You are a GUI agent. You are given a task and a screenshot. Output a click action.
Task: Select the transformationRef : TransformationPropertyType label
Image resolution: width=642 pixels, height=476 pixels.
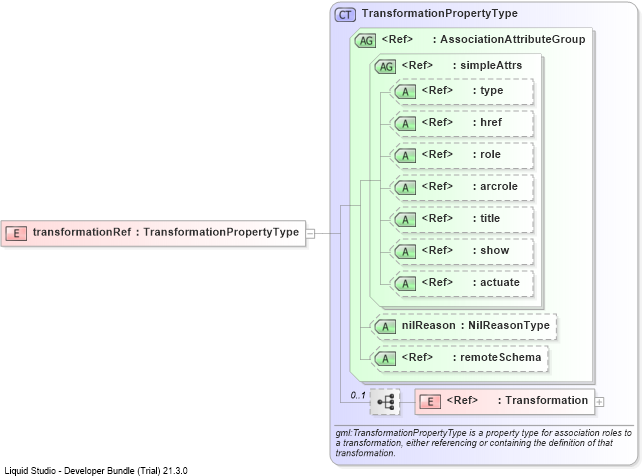click(166, 232)
